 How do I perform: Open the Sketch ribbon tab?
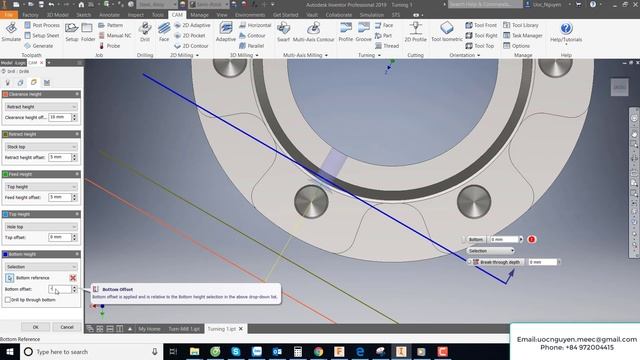(x=84, y=15)
